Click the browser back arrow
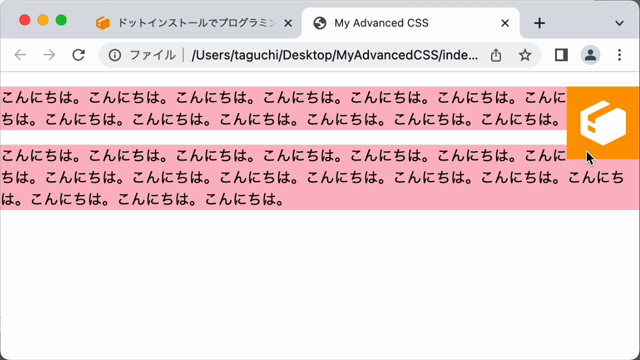Screen dimensions: 640x360 click(20, 55)
